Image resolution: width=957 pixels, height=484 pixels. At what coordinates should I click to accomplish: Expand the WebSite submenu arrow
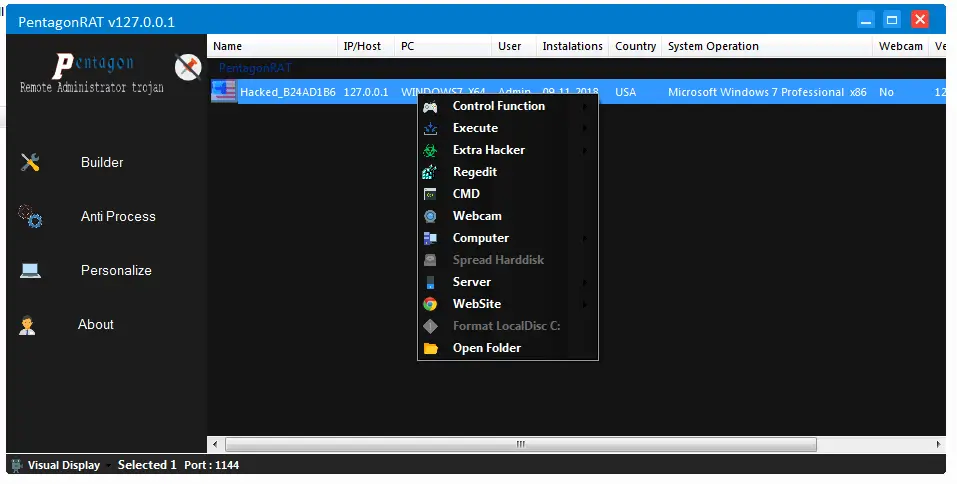pos(585,304)
